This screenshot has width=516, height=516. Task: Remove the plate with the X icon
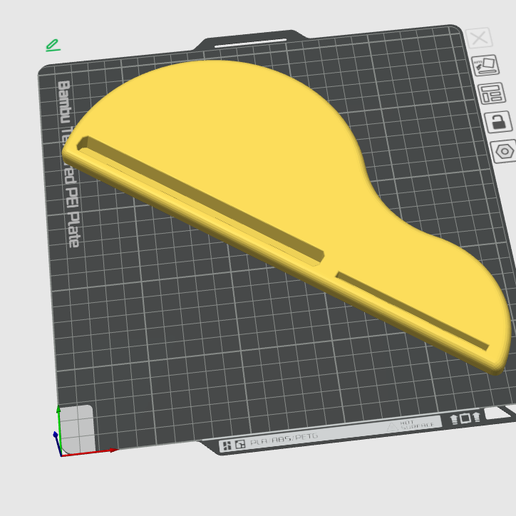479,38
